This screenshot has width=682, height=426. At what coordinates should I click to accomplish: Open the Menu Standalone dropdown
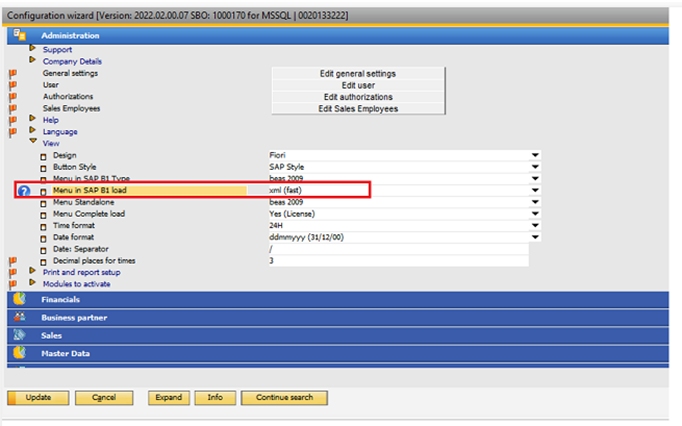pyautogui.click(x=535, y=202)
